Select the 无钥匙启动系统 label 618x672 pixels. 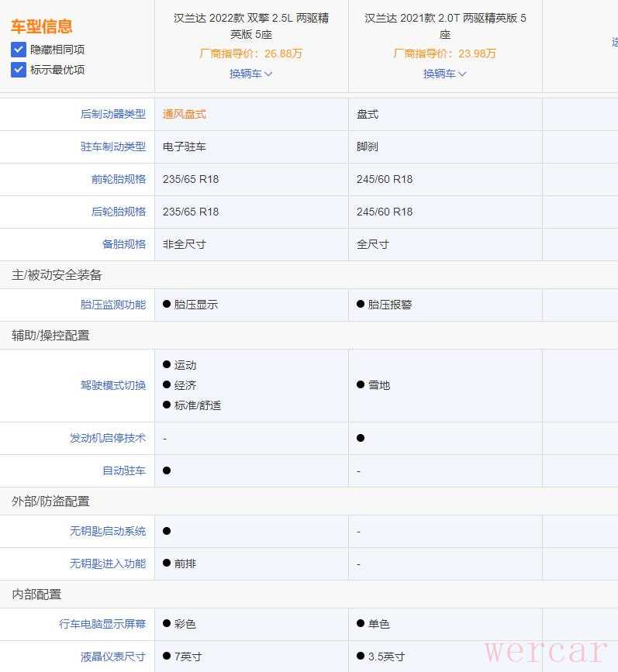[x=108, y=531]
